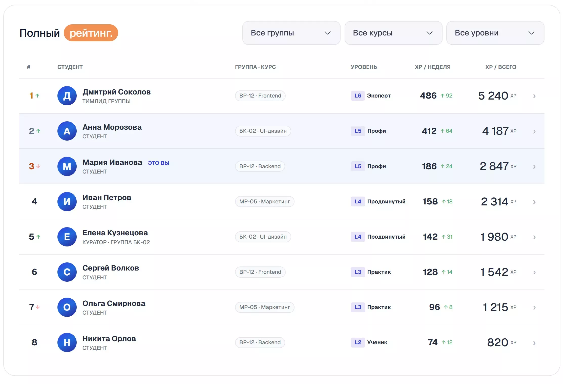Screen dimensions: 588x384
Task: Click Анна Морозова's avatar icon
Action: (67, 131)
